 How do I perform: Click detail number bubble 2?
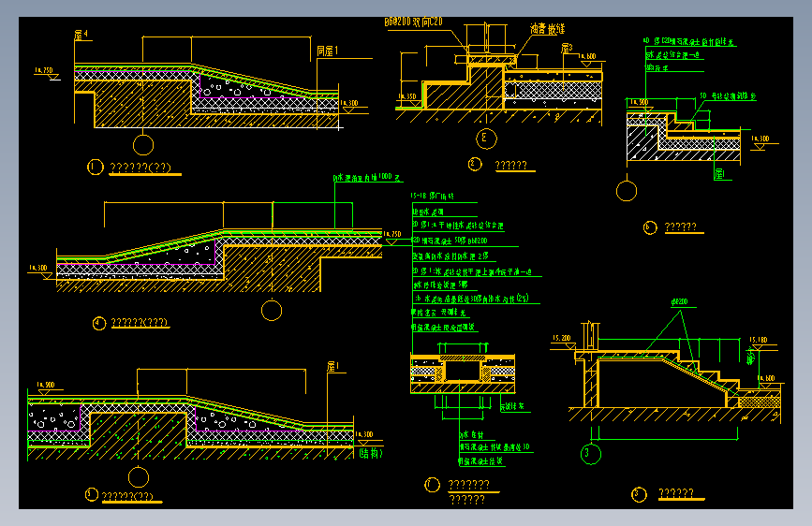tap(475, 164)
